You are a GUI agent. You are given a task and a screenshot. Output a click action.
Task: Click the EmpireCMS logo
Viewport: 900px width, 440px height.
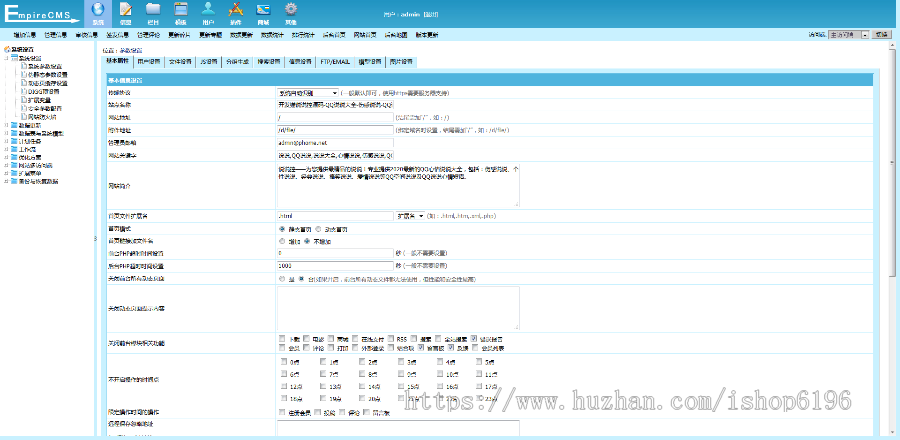click(41, 13)
